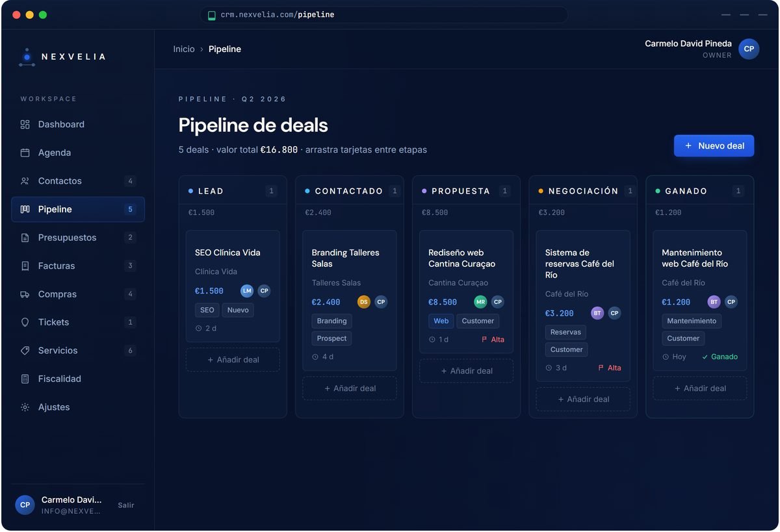
Task: Click Carmelo David Pineda name in header
Action: point(688,44)
